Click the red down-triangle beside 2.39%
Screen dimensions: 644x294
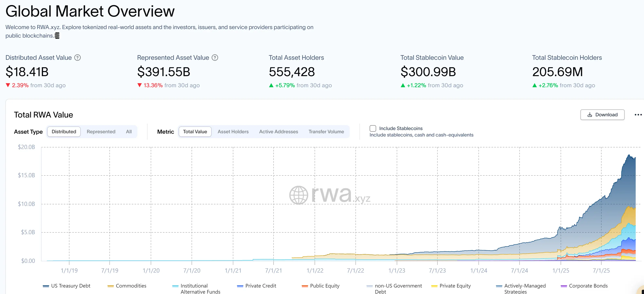pos(8,85)
